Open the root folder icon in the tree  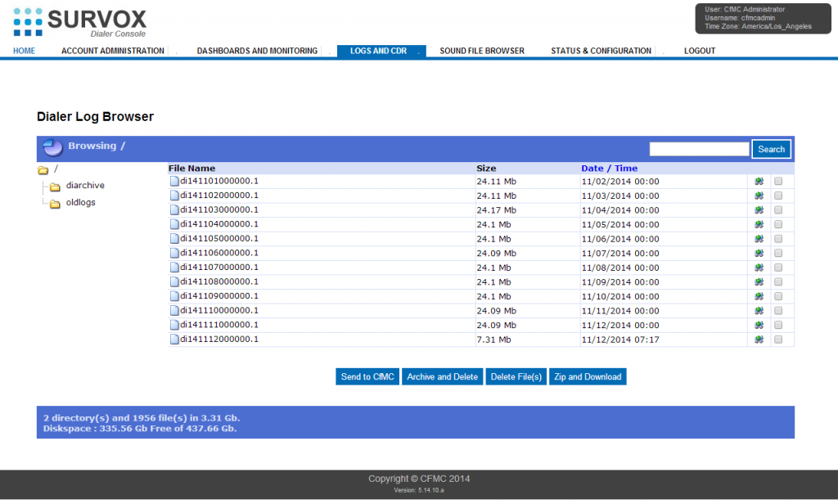click(x=45, y=170)
